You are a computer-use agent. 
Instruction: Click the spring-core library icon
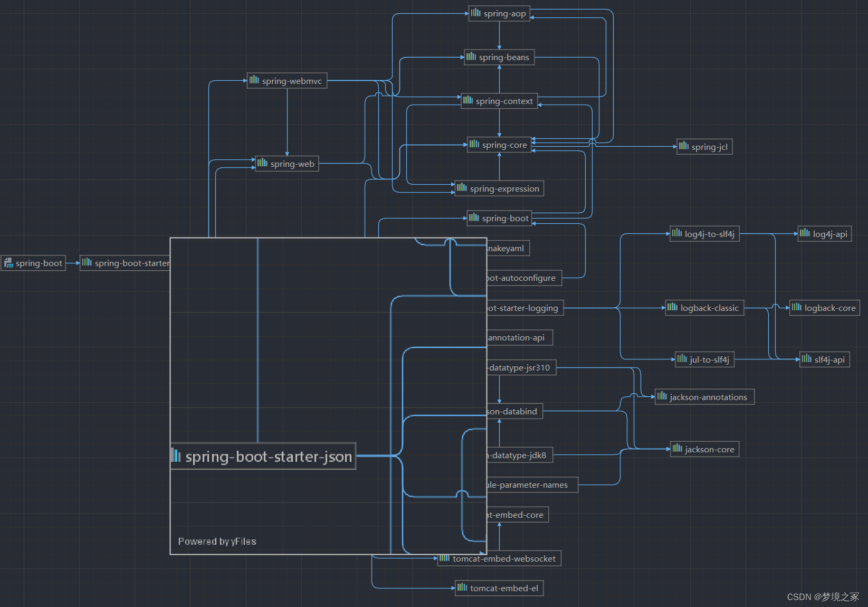[474, 144]
